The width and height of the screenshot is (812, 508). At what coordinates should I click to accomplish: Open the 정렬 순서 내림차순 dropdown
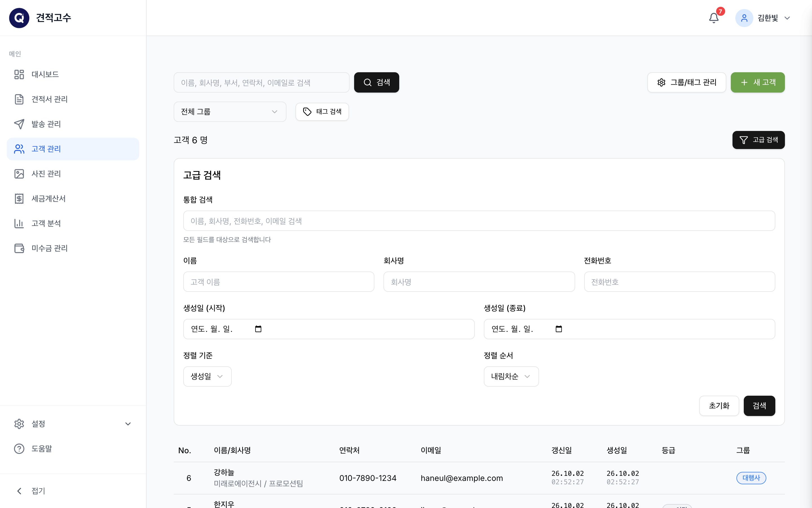click(x=511, y=376)
